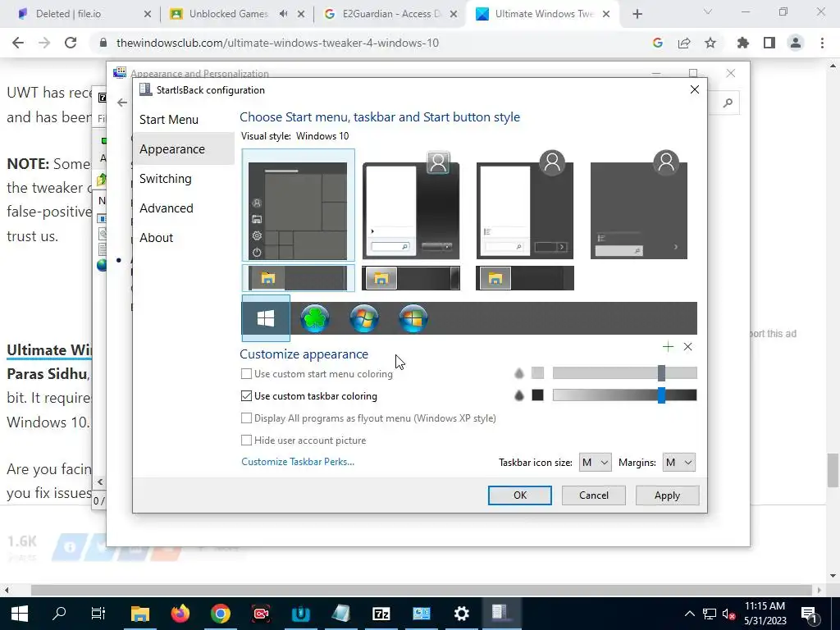Screen dimensions: 840x630
Task: Uncheck Use custom taskbar coloring
Action: pyautogui.click(x=246, y=396)
